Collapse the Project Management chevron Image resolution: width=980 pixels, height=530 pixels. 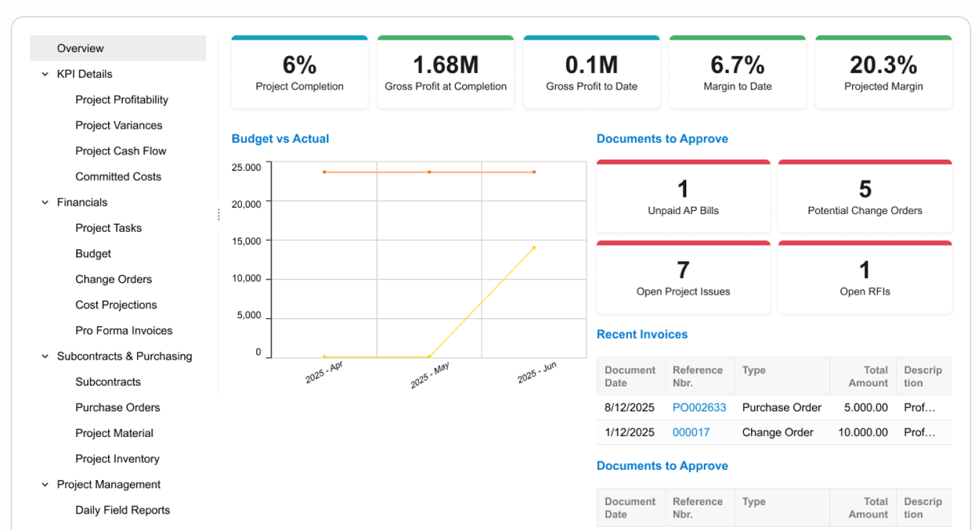45,485
